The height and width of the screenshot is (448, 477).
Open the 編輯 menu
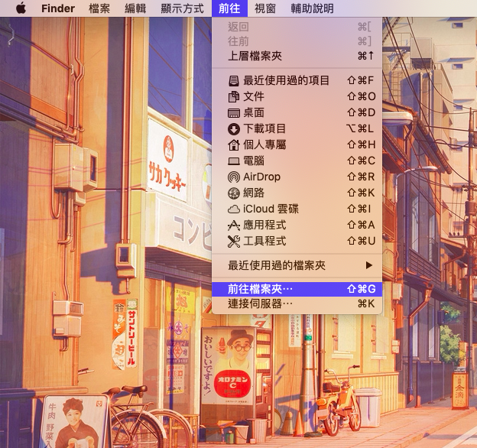point(135,8)
